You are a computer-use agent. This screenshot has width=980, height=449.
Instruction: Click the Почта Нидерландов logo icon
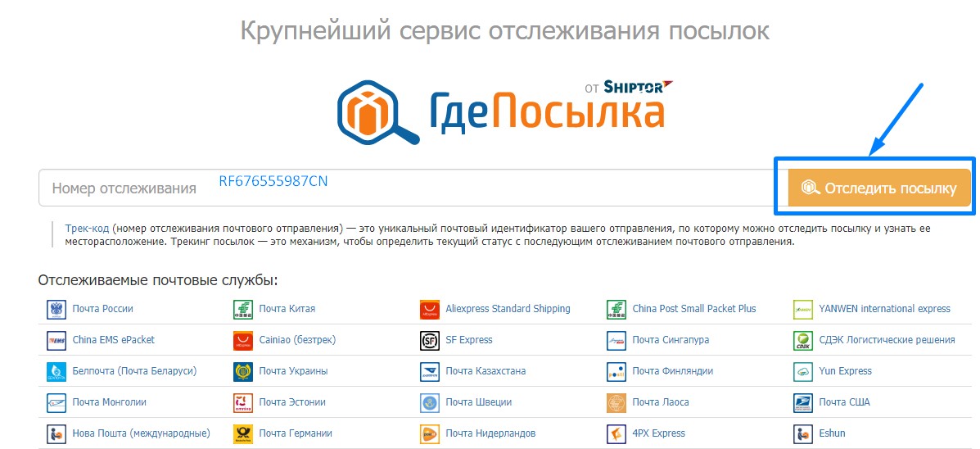[429, 433]
